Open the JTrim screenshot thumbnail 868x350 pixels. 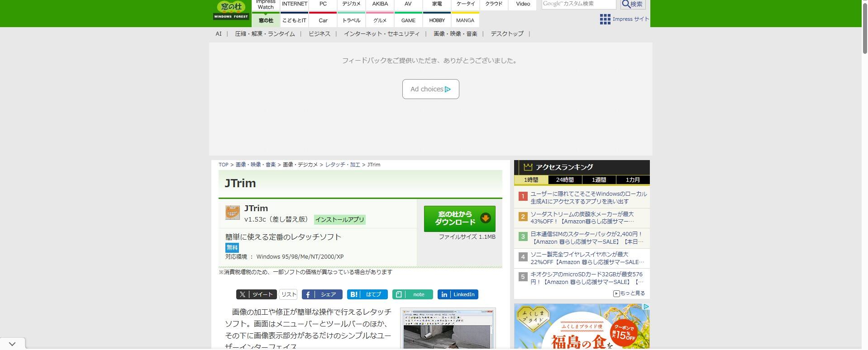pyautogui.click(x=448, y=329)
